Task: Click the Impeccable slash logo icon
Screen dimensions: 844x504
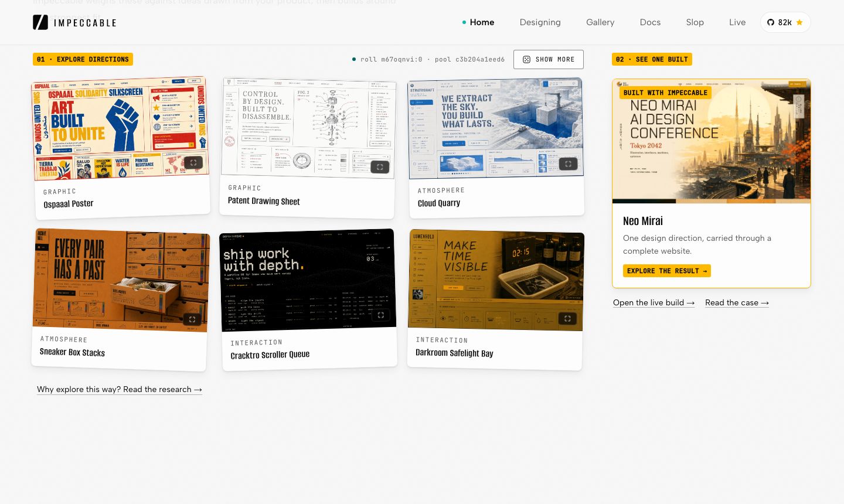Action: coord(40,22)
